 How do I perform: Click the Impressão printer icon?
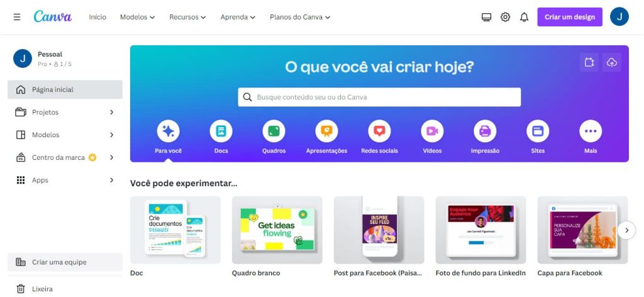point(485,131)
